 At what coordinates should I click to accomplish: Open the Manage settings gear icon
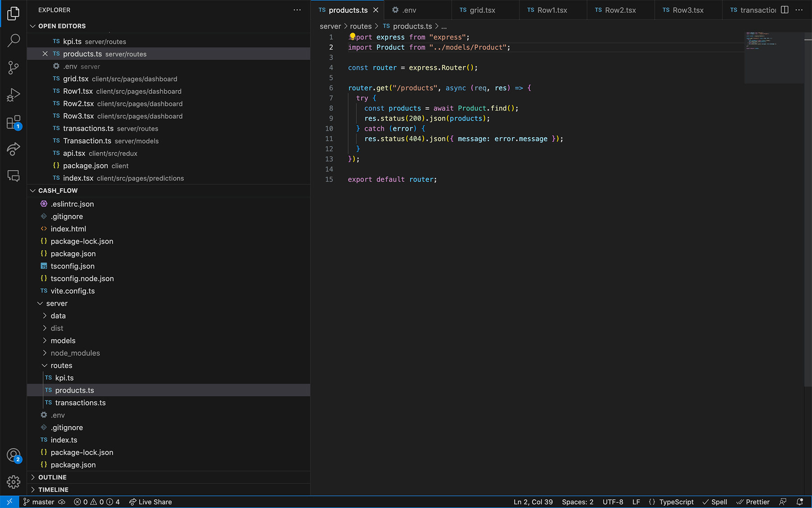(14, 482)
